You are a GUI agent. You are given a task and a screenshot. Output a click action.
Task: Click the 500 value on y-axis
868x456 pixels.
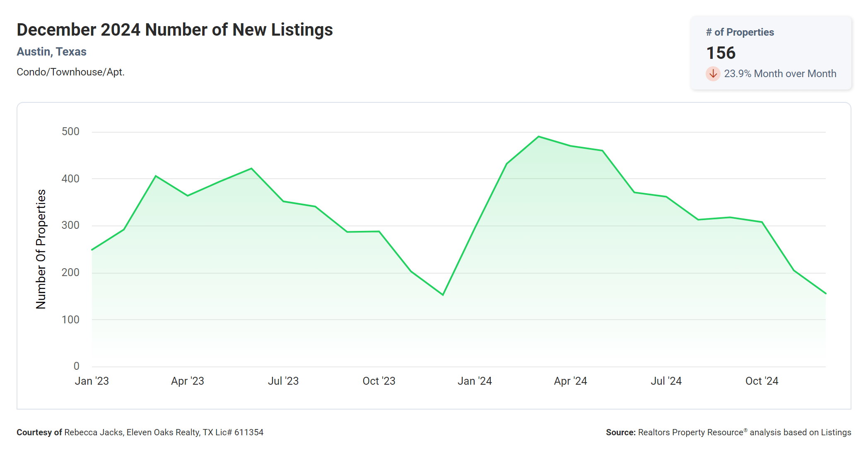tap(70, 132)
